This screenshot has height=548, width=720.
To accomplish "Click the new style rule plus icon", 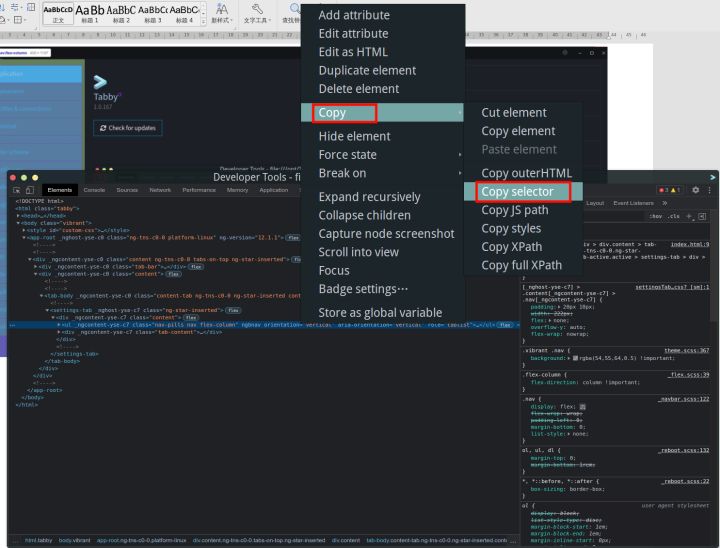I will pos(689,216).
